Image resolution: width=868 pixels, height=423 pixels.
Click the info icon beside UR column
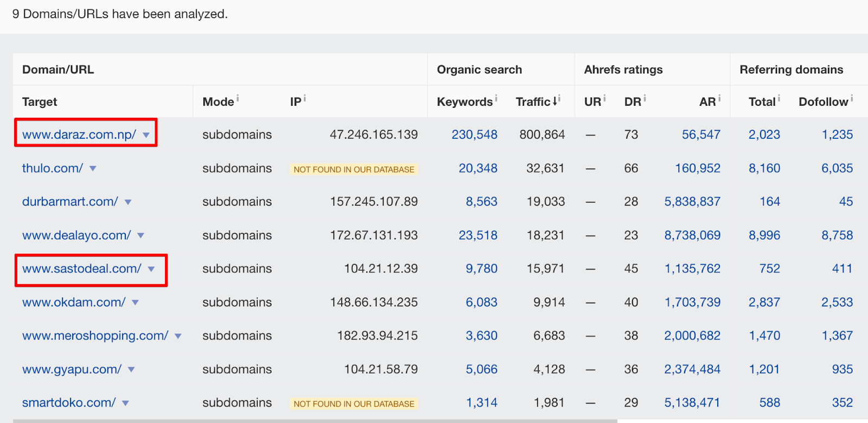604,98
